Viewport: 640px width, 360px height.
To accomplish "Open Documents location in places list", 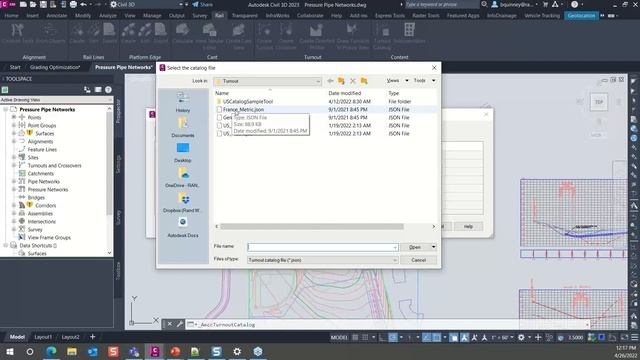I will pos(183,127).
